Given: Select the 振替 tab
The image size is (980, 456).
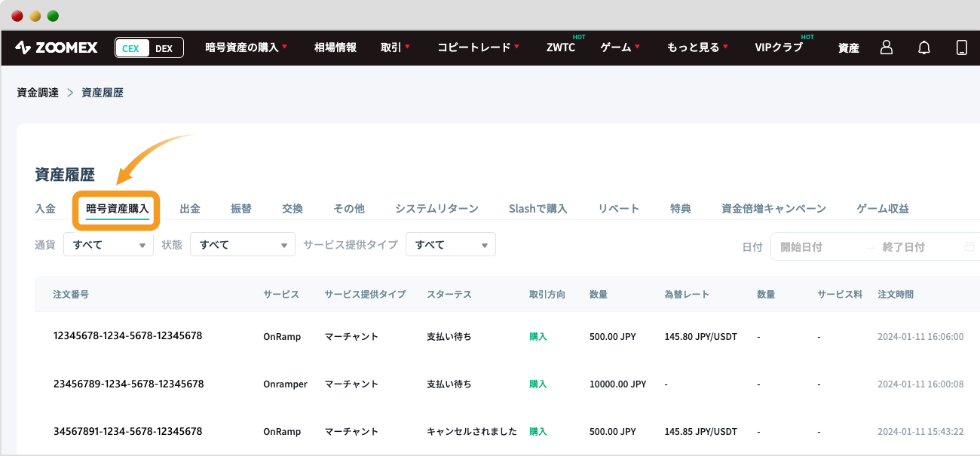Looking at the screenshot, I should 241,209.
